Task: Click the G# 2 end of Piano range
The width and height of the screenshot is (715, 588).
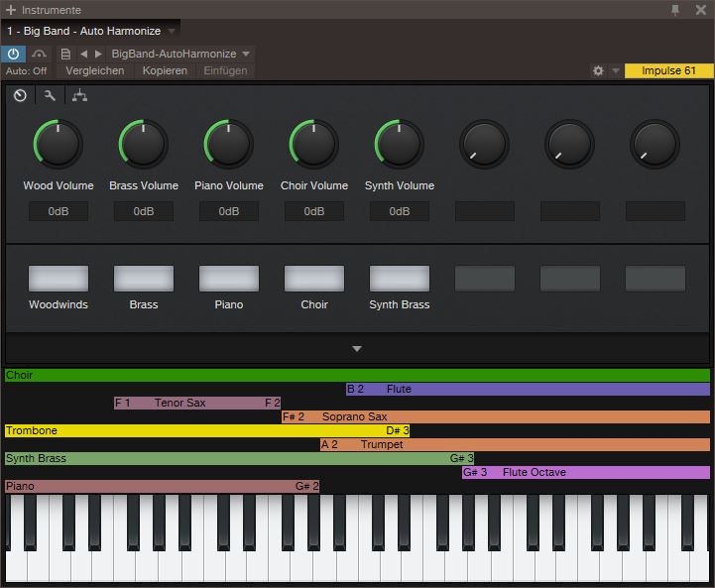Action: (x=306, y=486)
